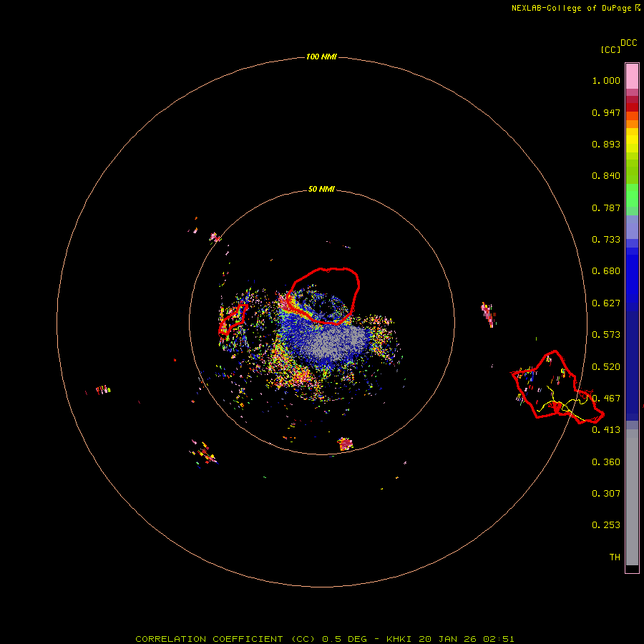Pick the olive-green color bar segment near 0.840

point(632,171)
